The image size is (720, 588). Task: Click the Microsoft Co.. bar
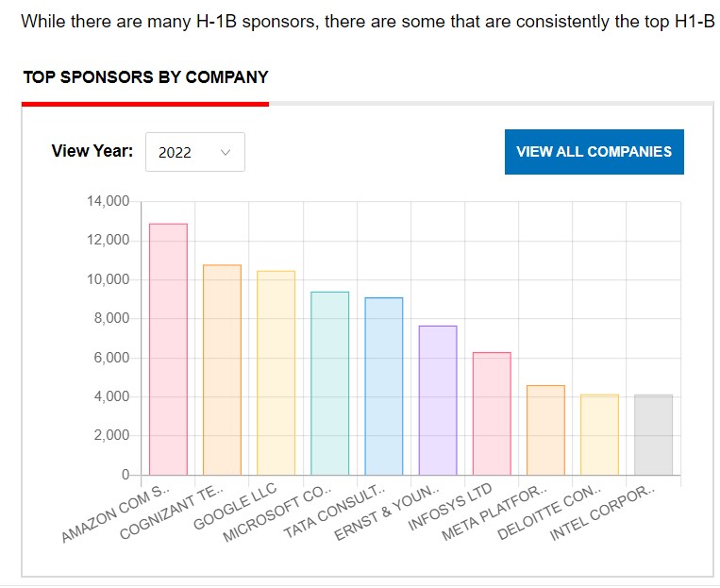pos(329,383)
